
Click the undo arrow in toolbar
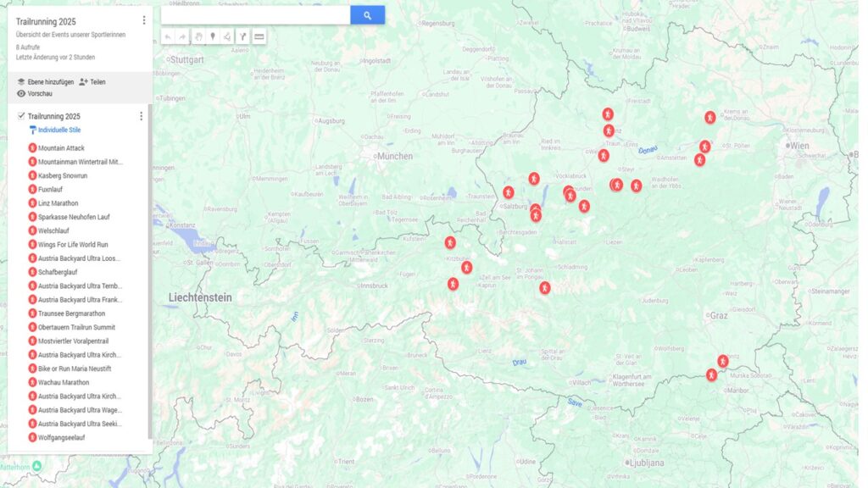(x=168, y=37)
